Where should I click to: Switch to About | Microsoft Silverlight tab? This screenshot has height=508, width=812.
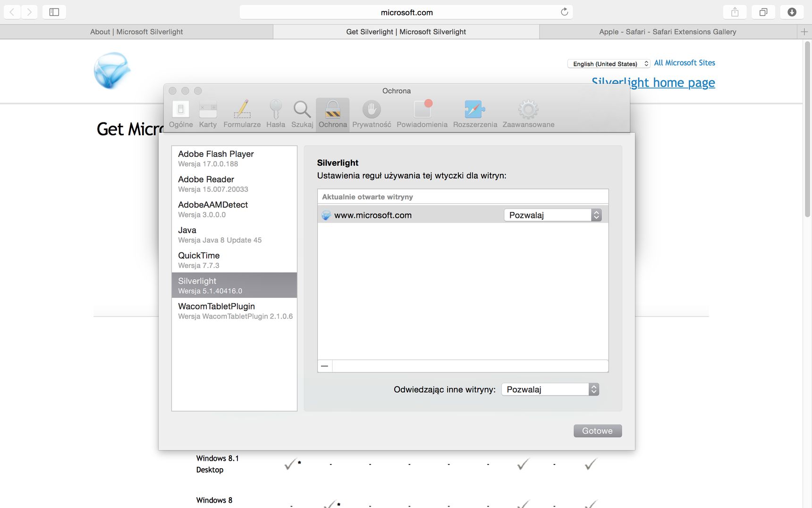136,32
